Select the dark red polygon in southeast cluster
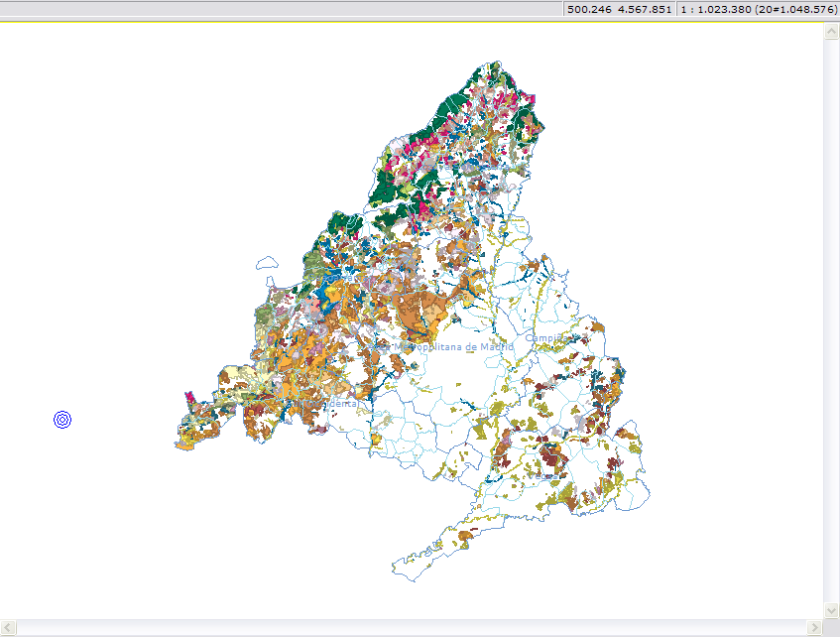This screenshot has height=637, width=840. click(551, 457)
